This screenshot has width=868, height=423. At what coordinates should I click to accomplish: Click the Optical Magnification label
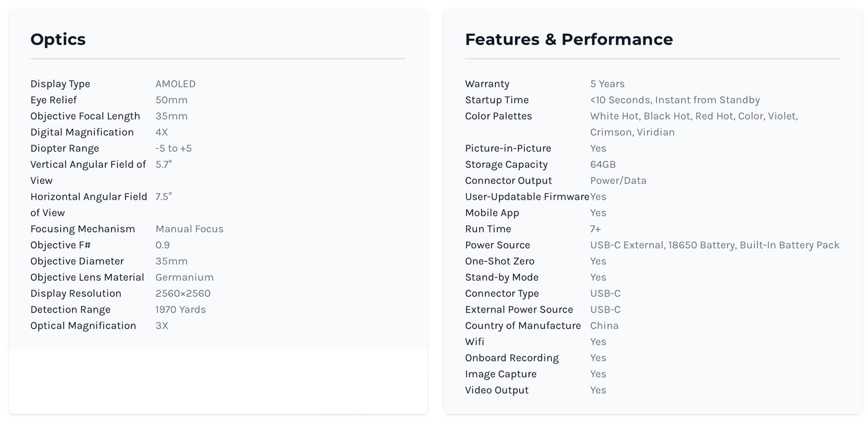[83, 326]
